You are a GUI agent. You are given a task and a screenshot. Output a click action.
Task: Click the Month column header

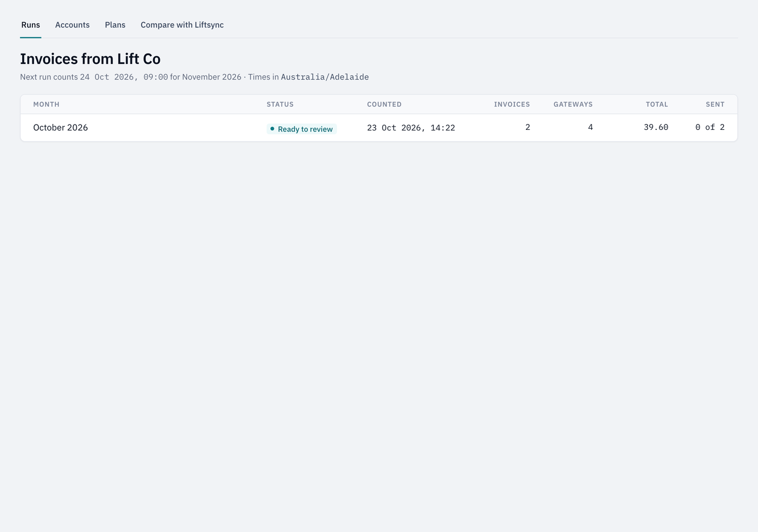pos(47,104)
